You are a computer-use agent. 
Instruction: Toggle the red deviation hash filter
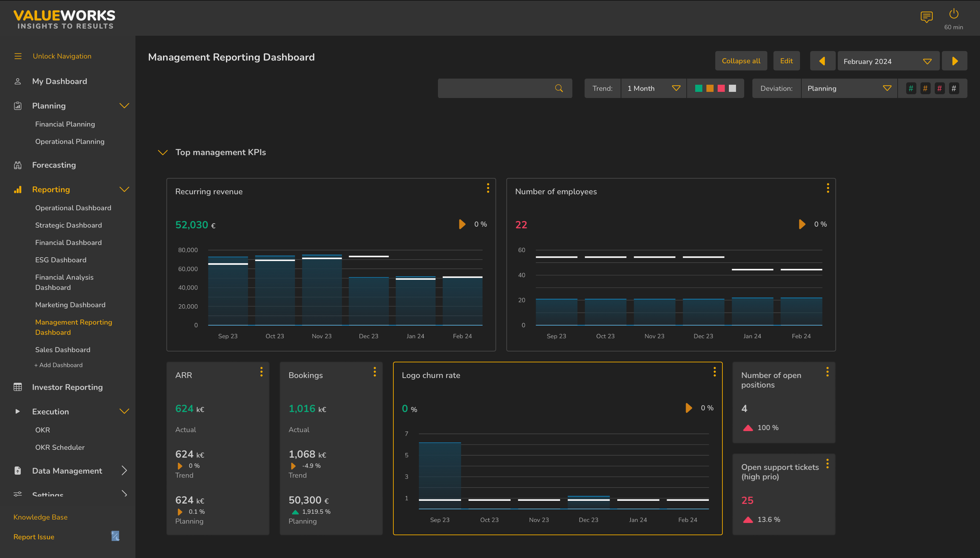coord(940,88)
